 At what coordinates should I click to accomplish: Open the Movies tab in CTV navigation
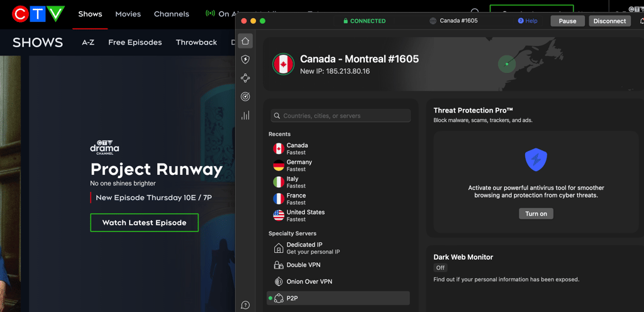128,14
